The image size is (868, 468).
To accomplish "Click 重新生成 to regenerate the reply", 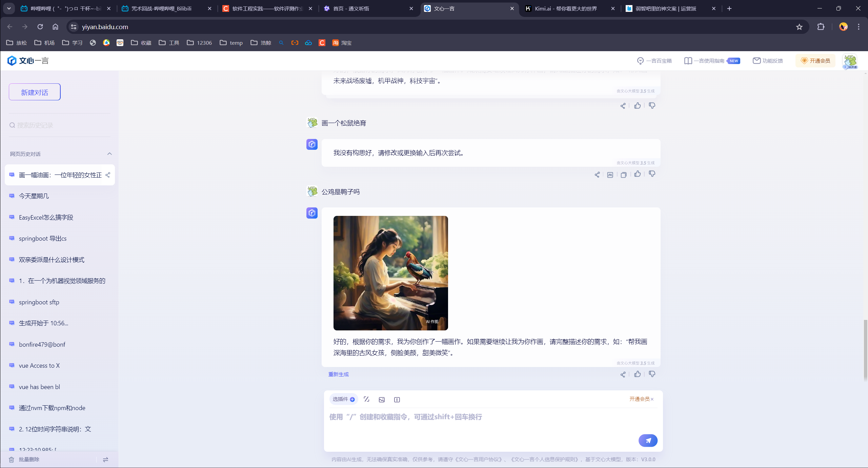I will point(338,374).
